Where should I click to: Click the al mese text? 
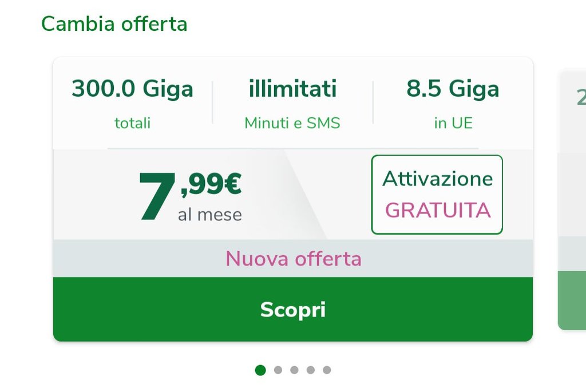click(x=209, y=215)
